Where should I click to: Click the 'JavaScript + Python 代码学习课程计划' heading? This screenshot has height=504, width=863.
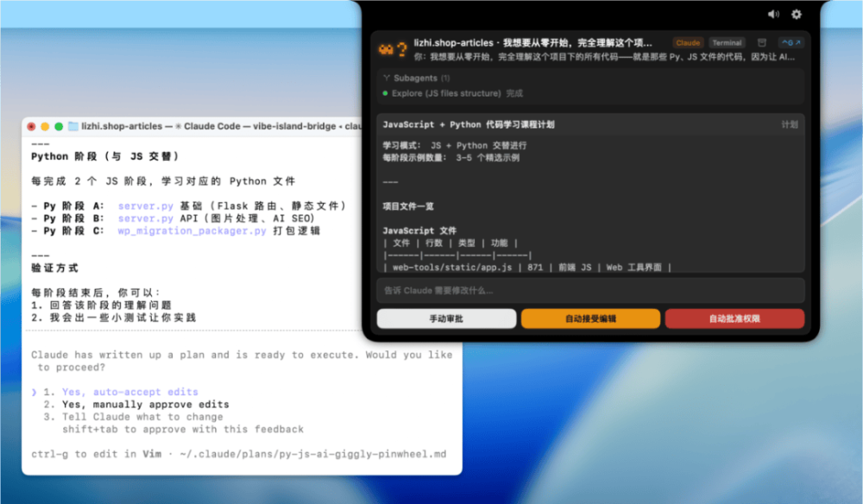(469, 125)
